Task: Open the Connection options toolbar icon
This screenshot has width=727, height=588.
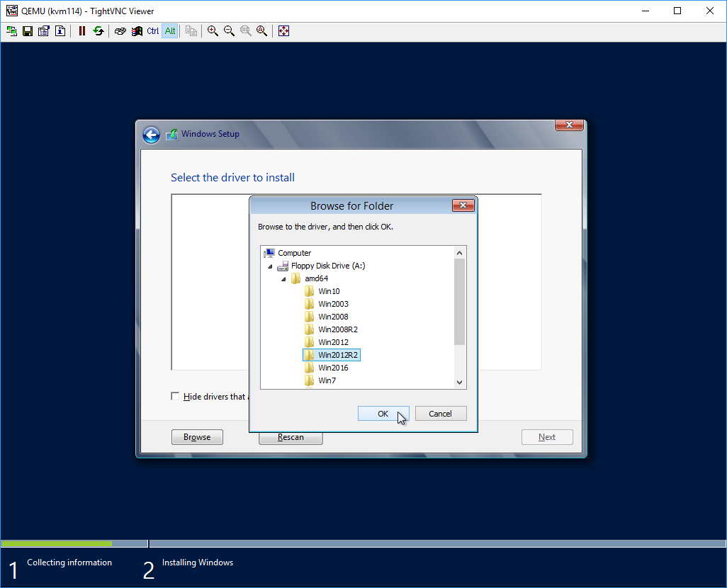Action: (x=44, y=31)
